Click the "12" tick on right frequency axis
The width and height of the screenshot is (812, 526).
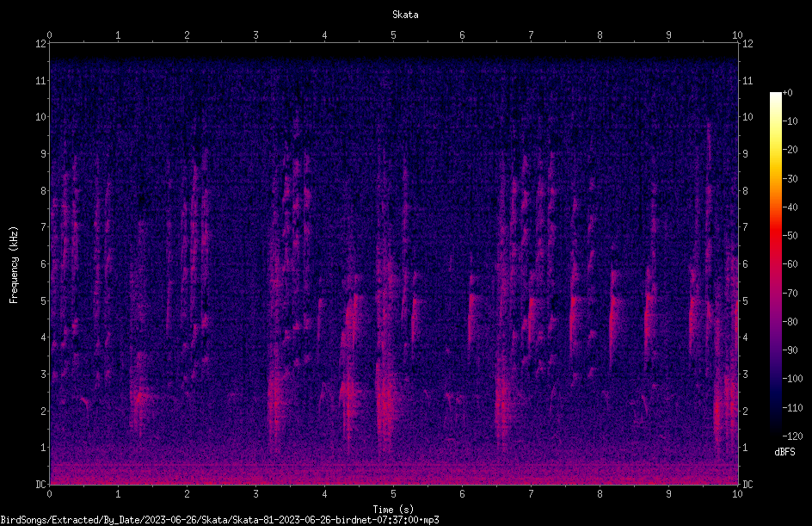pyautogui.click(x=747, y=44)
